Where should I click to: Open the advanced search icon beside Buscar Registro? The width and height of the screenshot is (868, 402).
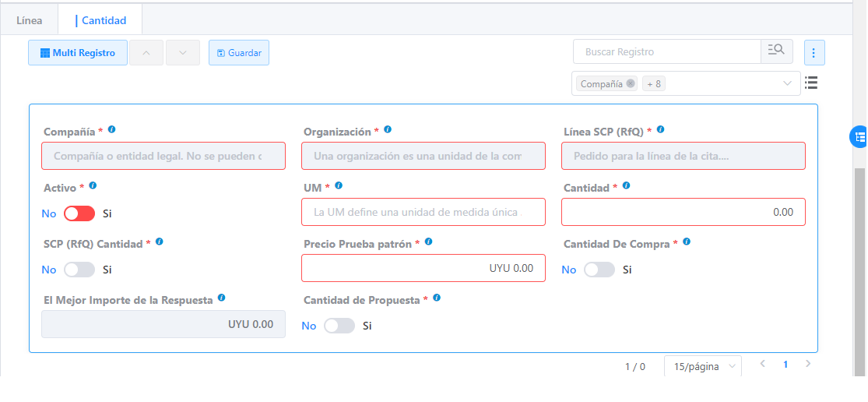pyautogui.click(x=776, y=51)
